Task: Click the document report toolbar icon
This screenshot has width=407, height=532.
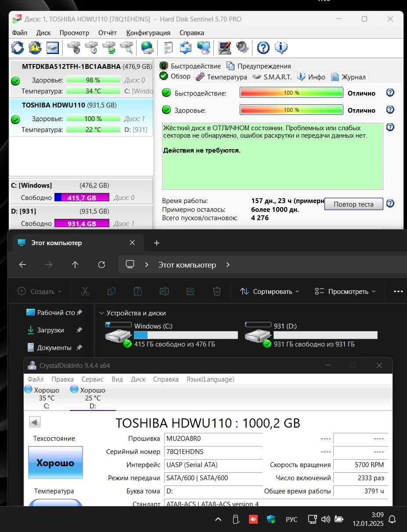Action: 168,47
